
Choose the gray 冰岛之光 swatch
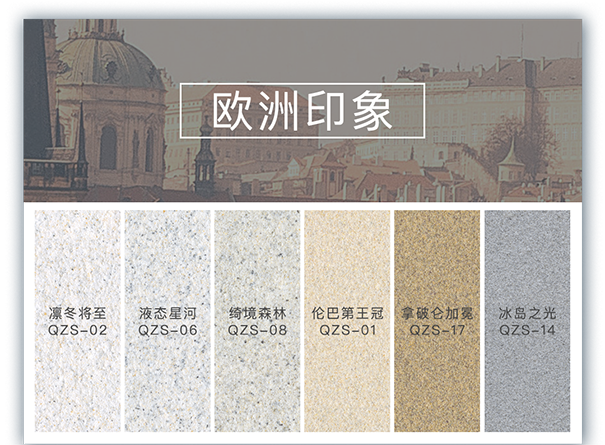(527, 260)
